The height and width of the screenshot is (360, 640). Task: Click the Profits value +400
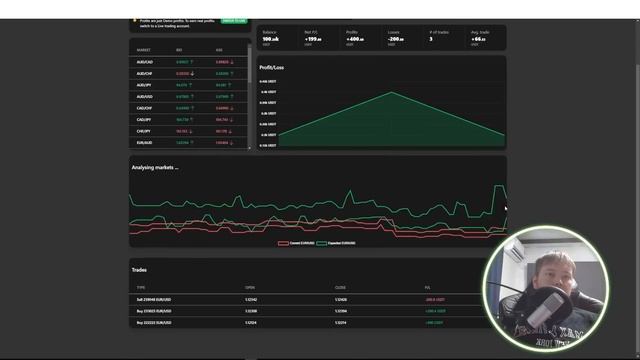pos(355,39)
